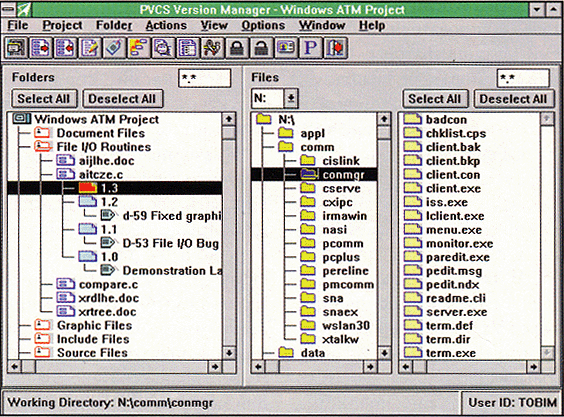Image resolution: width=564 pixels, height=417 pixels.
Task: Click Select All in Folders pane
Action: point(44,99)
